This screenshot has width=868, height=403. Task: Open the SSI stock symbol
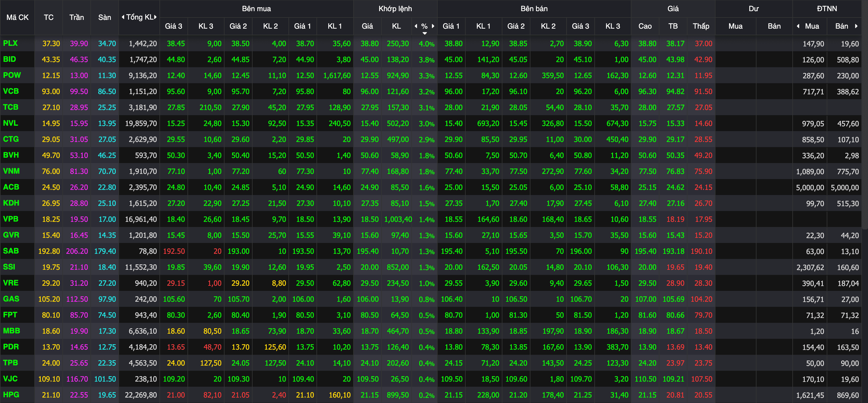click(9, 267)
